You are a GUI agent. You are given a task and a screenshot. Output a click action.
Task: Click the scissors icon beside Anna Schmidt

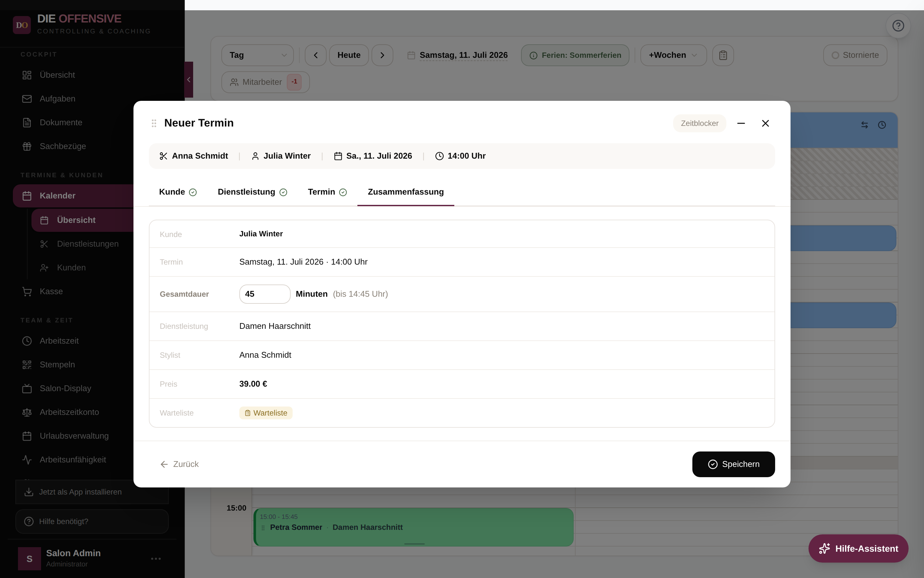[x=163, y=156]
